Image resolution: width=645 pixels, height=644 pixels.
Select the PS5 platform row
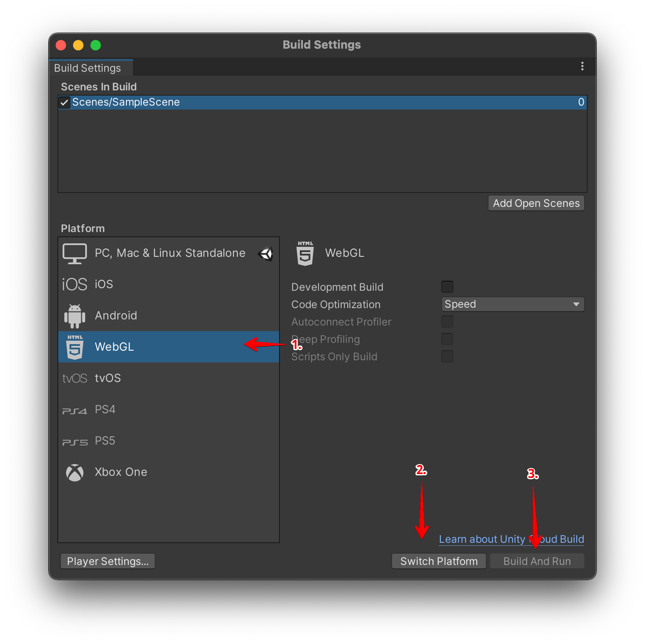click(x=169, y=441)
